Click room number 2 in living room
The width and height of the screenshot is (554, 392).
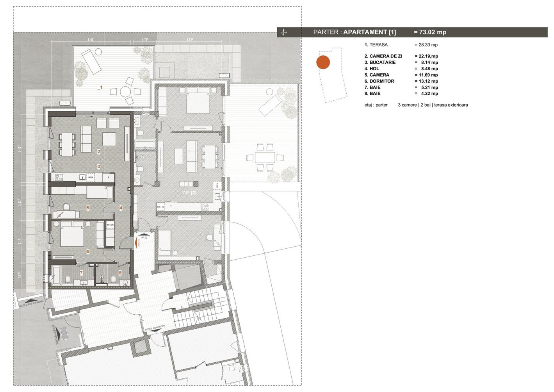[99, 151]
